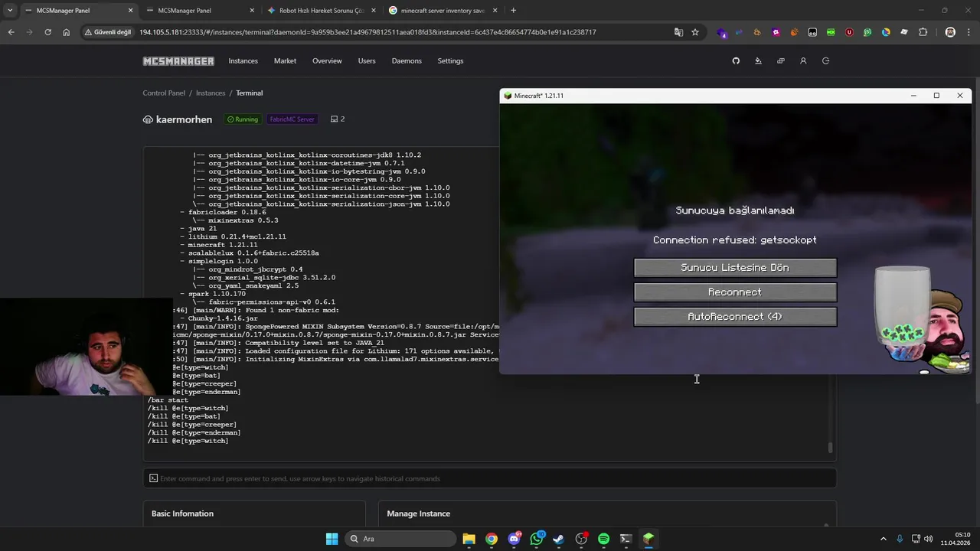Click AutoReconnect button in Minecraft
The image size is (980, 551).
735,317
